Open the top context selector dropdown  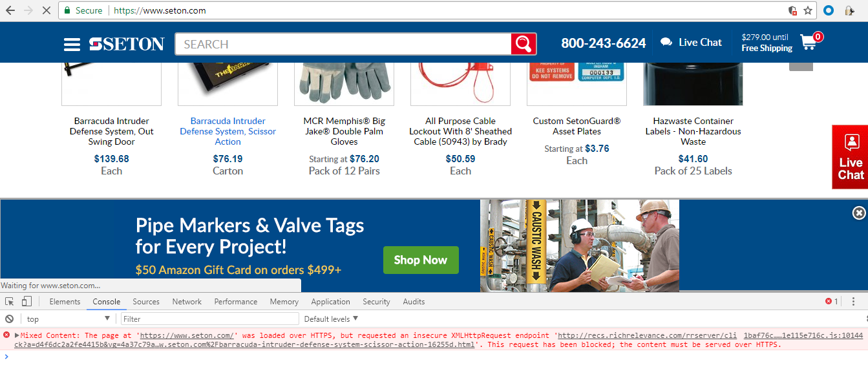68,319
